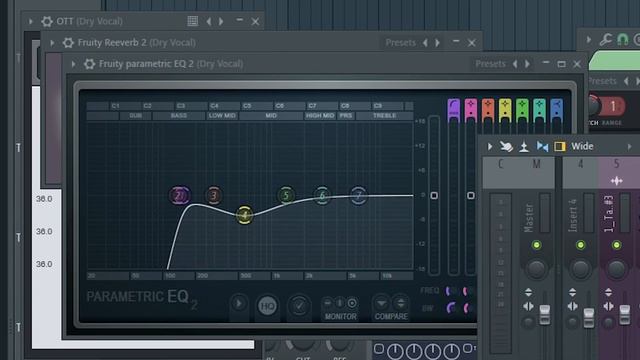Select the pink band 2 type tab

coord(471,109)
